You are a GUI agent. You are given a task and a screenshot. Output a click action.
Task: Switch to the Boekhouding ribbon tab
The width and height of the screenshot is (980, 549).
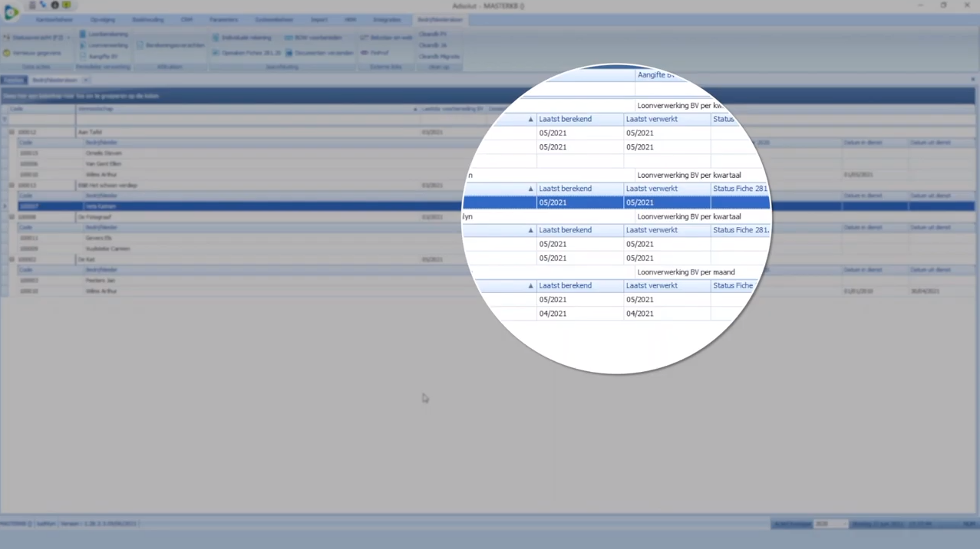coord(147,20)
